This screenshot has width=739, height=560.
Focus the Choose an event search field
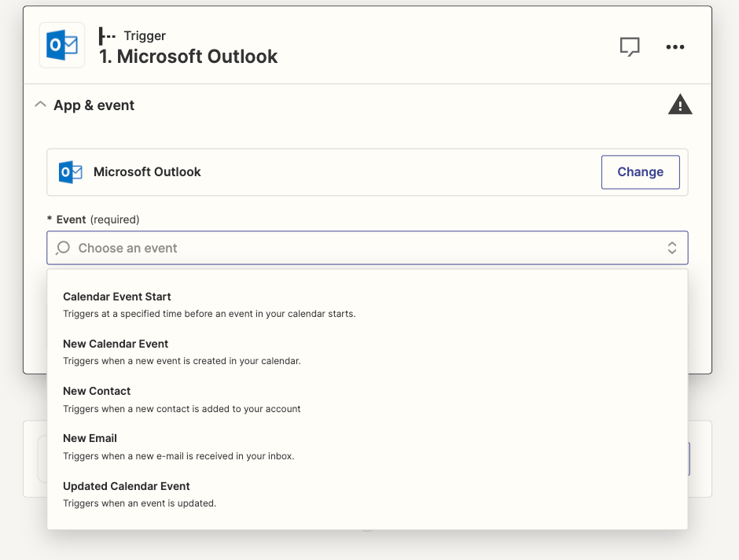pyautogui.click(x=367, y=248)
